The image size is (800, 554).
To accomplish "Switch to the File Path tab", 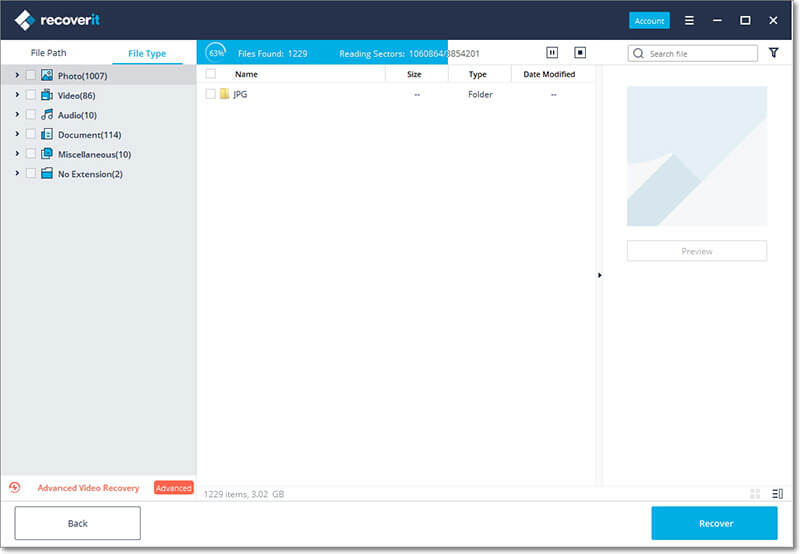I will pos(48,53).
